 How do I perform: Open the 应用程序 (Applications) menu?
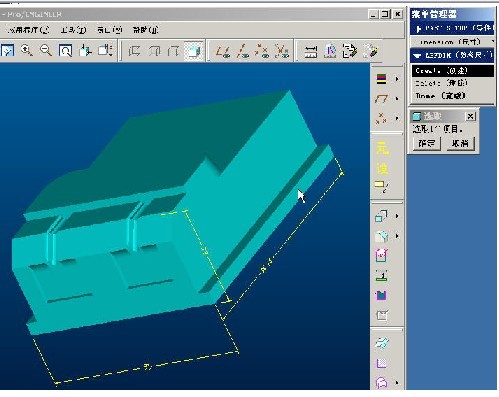click(x=29, y=30)
